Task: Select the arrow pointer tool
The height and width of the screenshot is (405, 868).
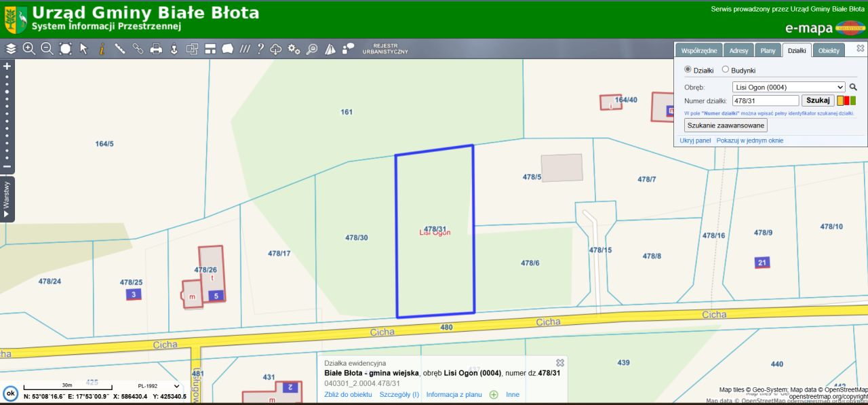Action: point(84,49)
